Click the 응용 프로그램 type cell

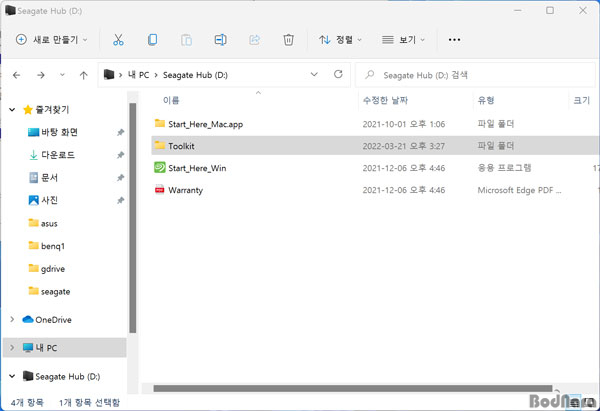(504, 168)
